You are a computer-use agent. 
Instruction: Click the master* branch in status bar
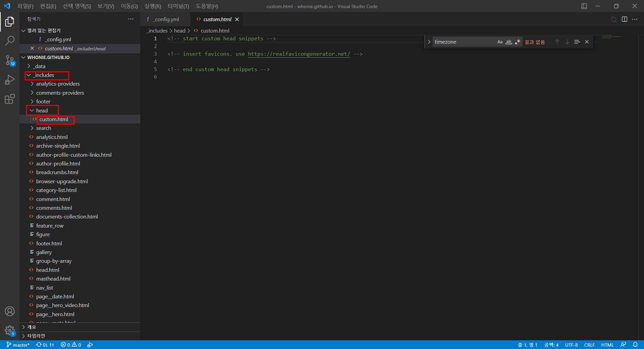click(18, 345)
